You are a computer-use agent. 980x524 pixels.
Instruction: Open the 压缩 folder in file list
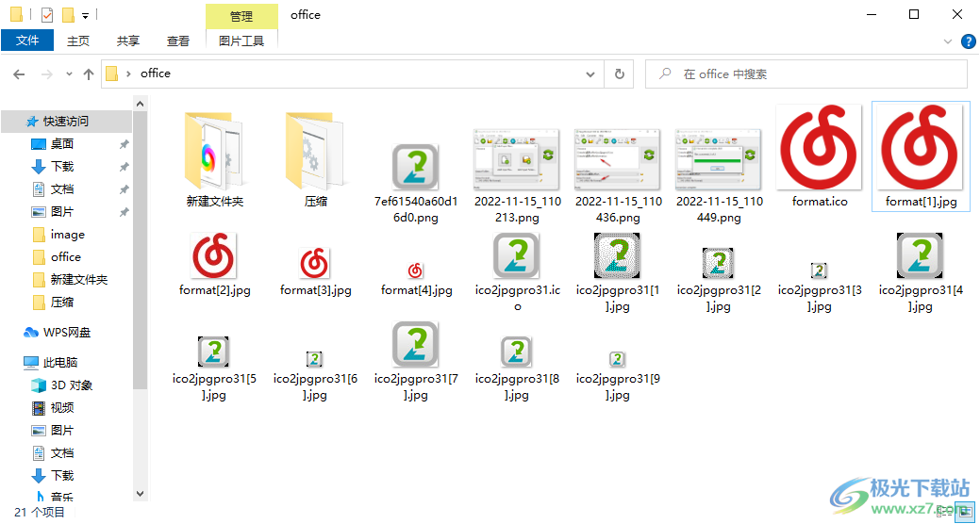point(315,151)
